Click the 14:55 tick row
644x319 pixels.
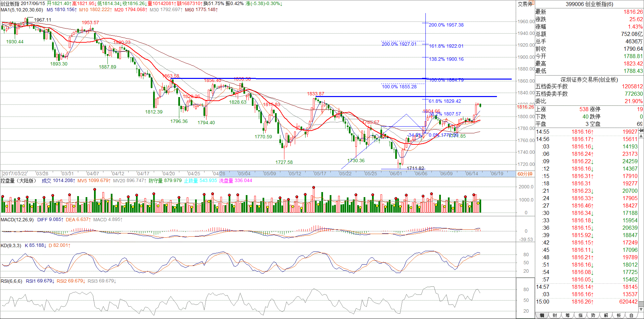point(587,132)
